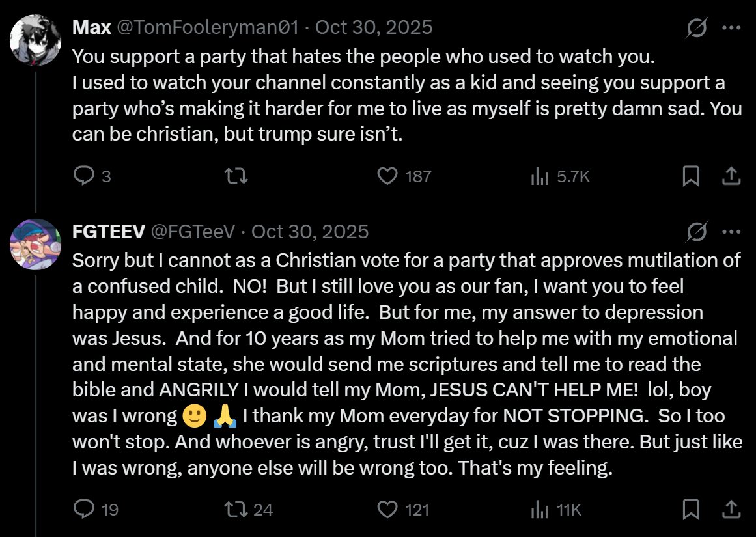Like Max's tweet with 187 likes
Image resolution: width=756 pixels, height=537 pixels.
tap(388, 176)
